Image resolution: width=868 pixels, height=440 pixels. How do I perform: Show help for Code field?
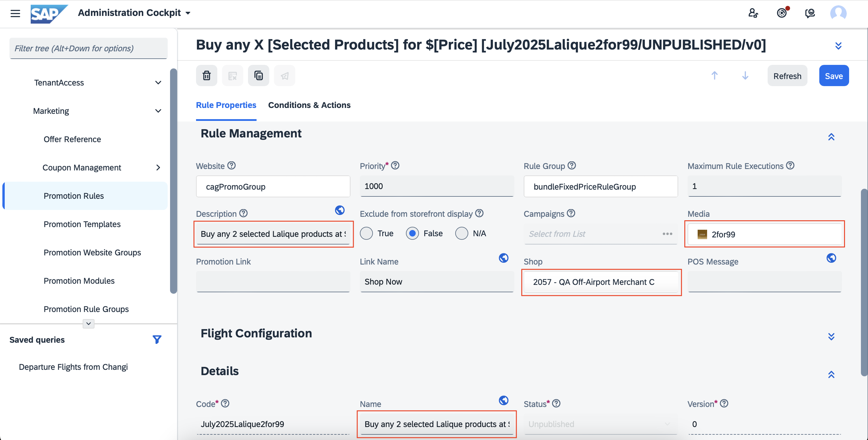(x=225, y=403)
